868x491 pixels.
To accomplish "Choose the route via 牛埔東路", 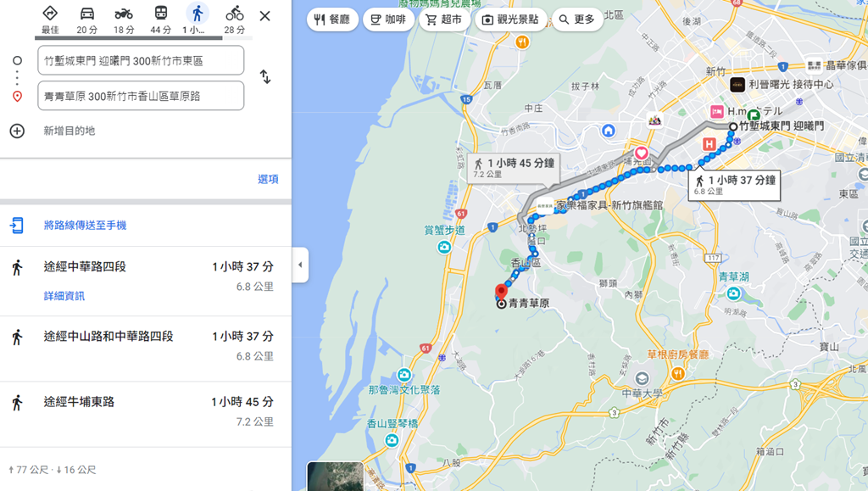I will click(146, 412).
